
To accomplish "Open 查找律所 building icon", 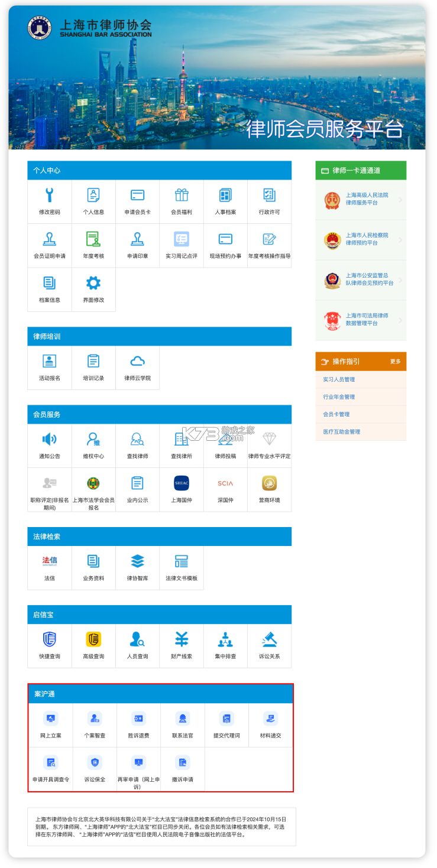I will point(182,439).
